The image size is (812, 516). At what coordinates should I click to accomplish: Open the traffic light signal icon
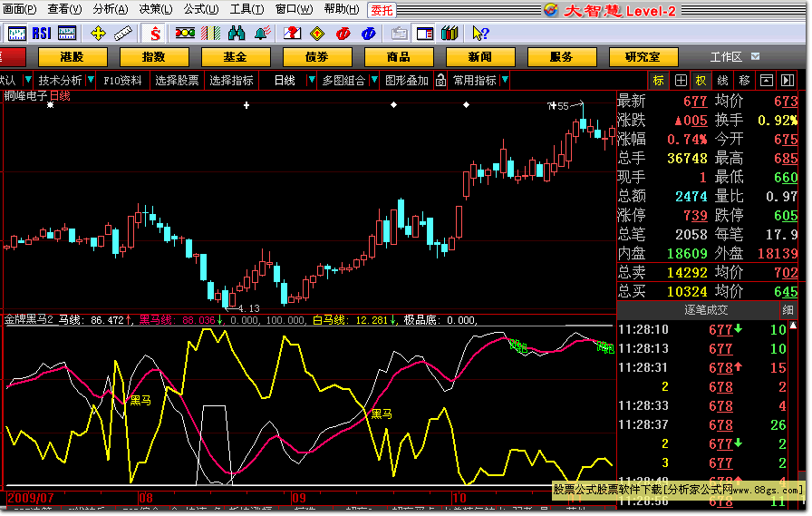[x=185, y=34]
